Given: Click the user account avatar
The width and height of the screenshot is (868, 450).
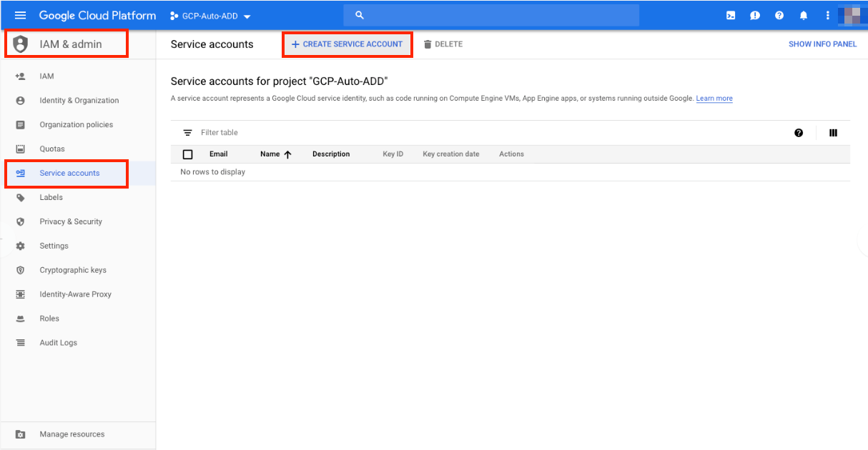Looking at the screenshot, I should [851, 15].
